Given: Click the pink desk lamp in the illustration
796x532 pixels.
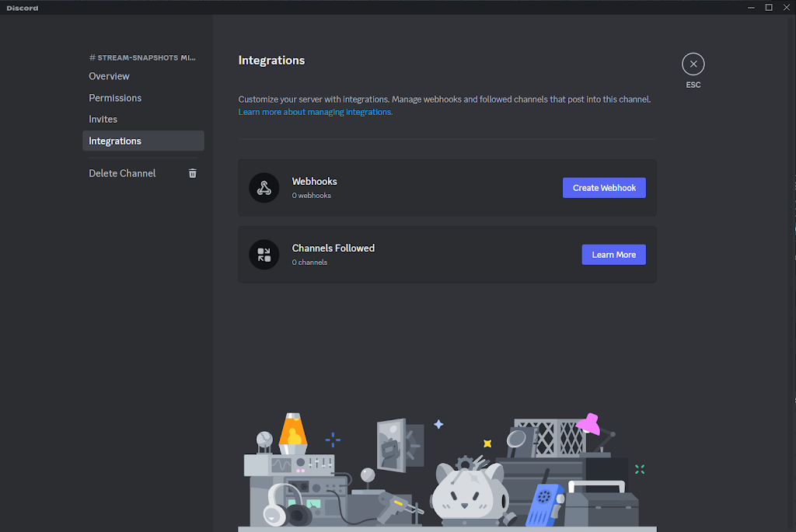Looking at the screenshot, I should [x=588, y=426].
